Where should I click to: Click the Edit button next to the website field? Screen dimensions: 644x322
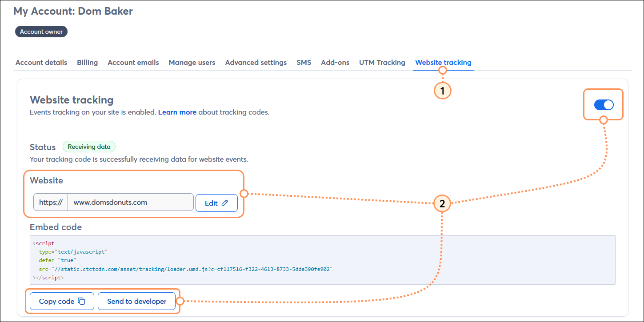click(216, 203)
